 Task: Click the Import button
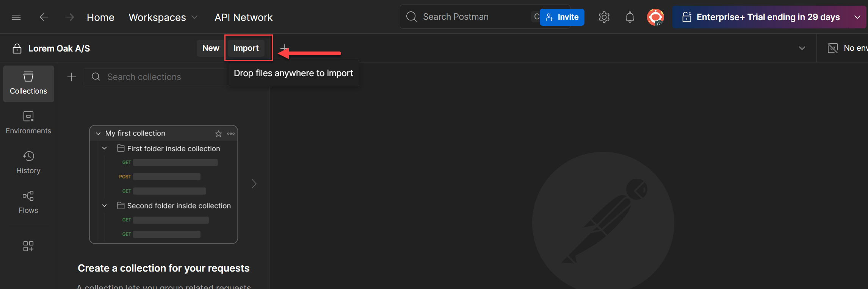pos(246,48)
